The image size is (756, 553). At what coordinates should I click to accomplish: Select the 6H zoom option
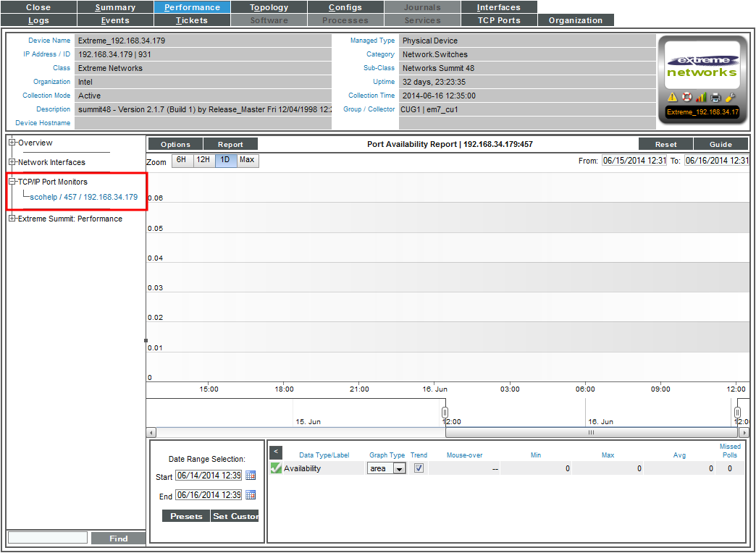pos(182,160)
